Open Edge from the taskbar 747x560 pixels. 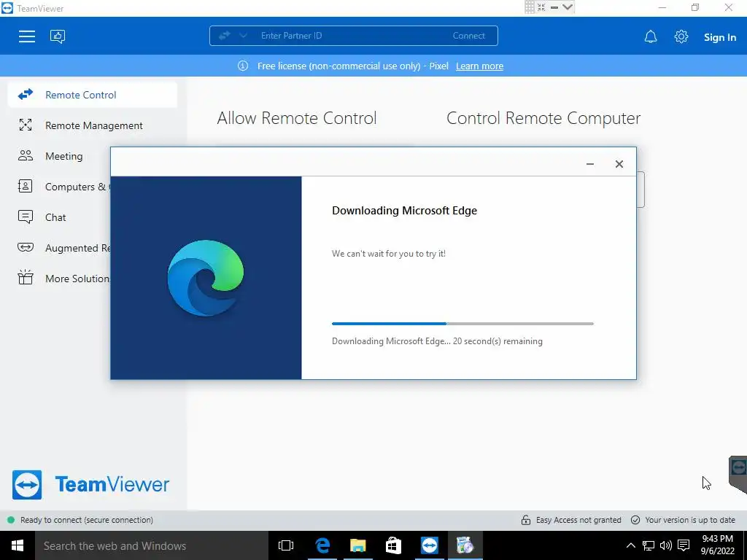[x=322, y=545]
